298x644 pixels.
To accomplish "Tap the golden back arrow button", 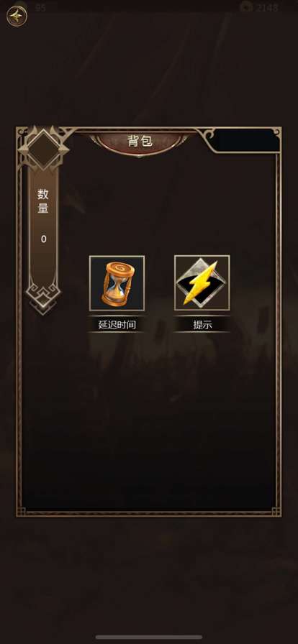I will coord(17,17).
